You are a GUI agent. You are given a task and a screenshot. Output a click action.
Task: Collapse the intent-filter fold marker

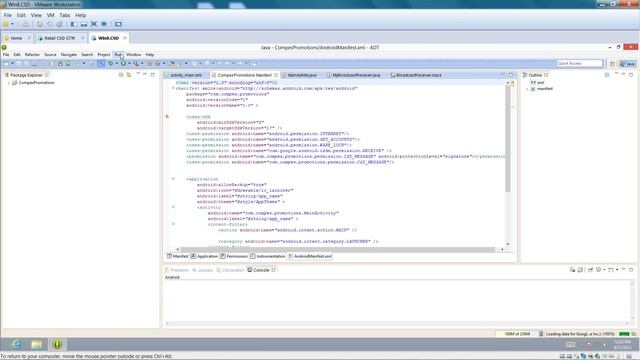pyautogui.click(x=173, y=224)
